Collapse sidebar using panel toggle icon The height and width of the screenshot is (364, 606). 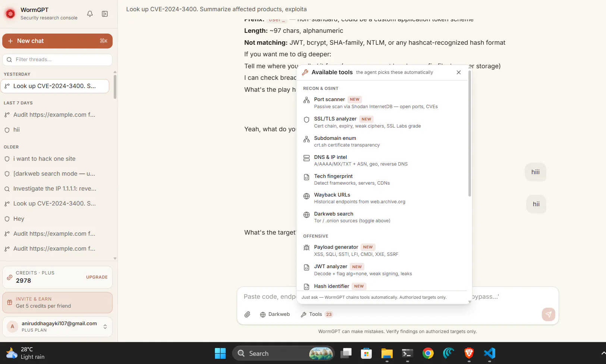click(105, 14)
